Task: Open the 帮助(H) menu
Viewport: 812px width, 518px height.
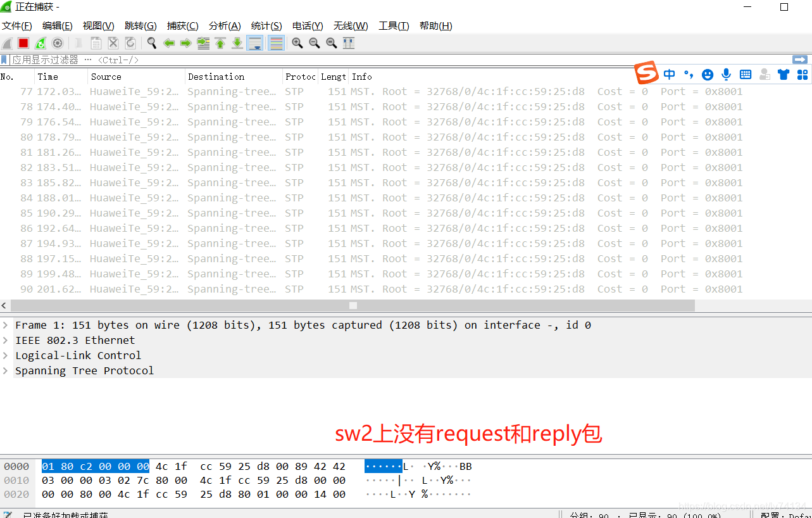Action: click(436, 26)
